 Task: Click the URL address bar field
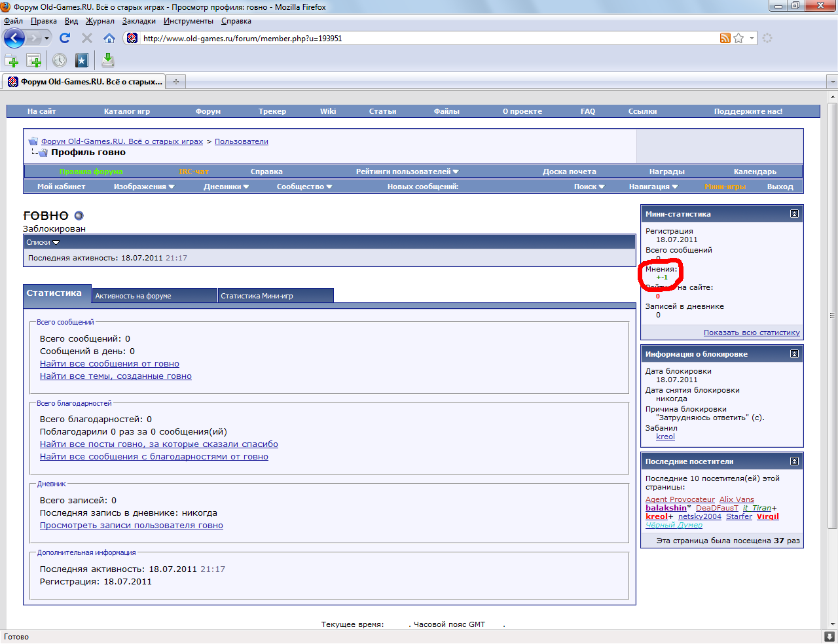click(426, 38)
